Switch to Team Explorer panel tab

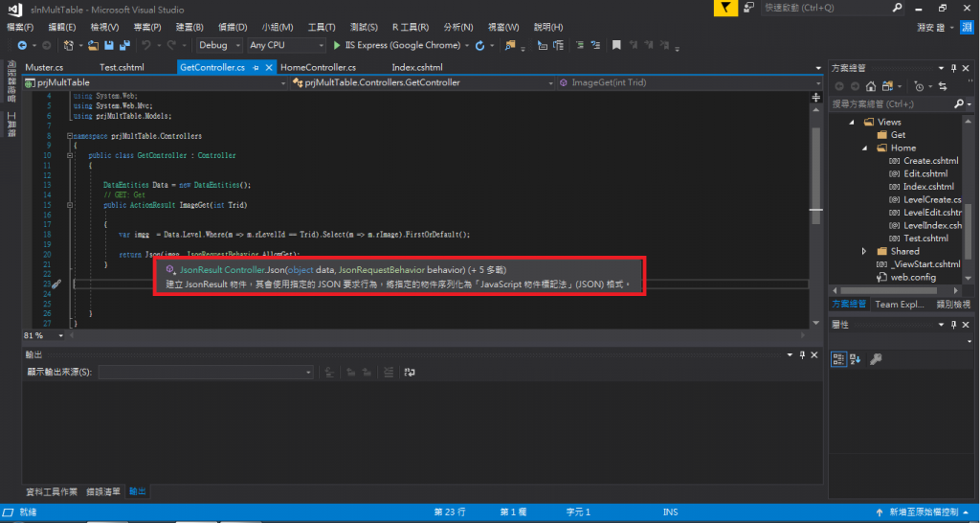pos(900,305)
